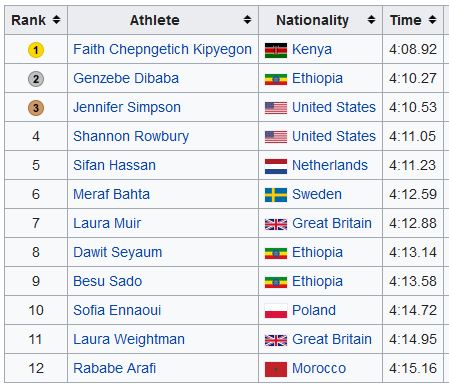Click the Netherlands flag icon
Viewport: 449px width, 390px height.
coord(276,166)
